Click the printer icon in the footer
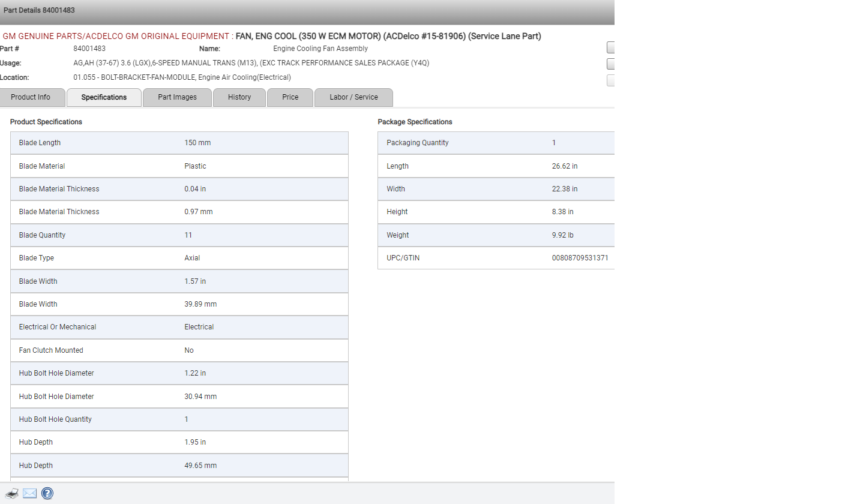 (x=11, y=494)
